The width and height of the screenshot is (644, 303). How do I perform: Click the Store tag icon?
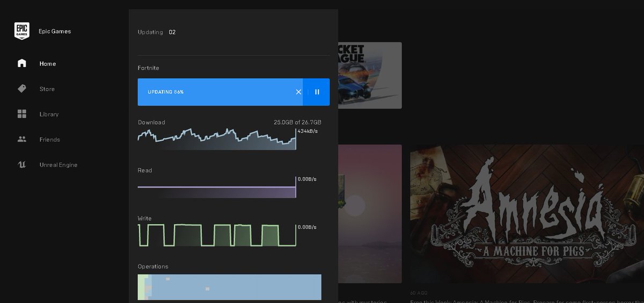(22, 89)
